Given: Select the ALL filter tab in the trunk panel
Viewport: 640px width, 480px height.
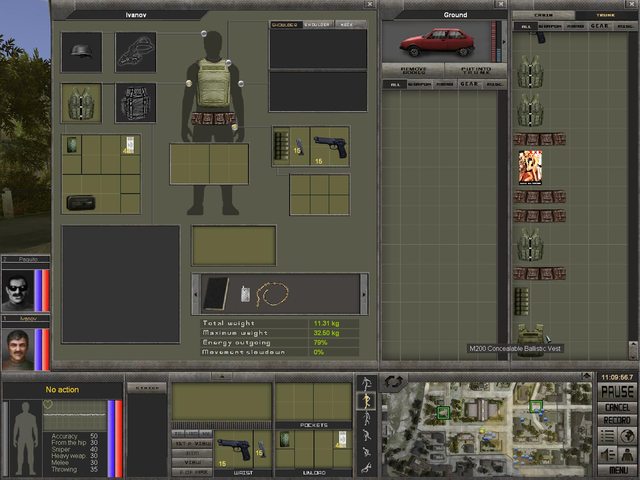Looking at the screenshot, I should point(526,26).
